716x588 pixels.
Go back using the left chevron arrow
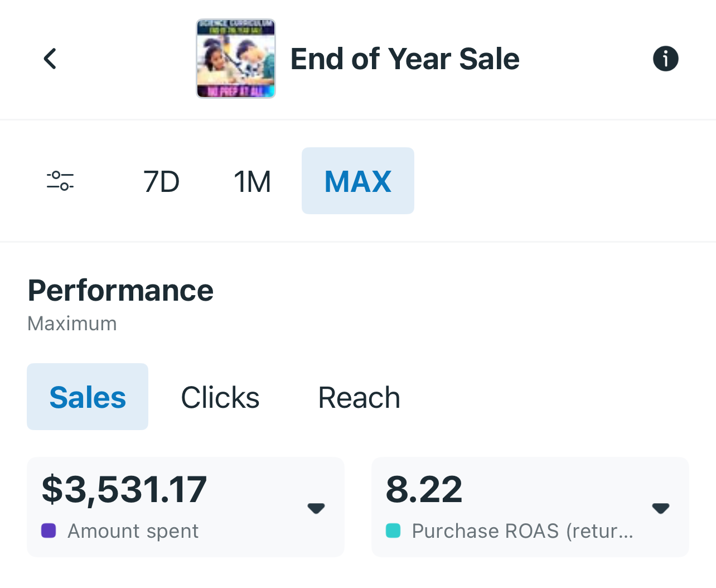click(50, 59)
